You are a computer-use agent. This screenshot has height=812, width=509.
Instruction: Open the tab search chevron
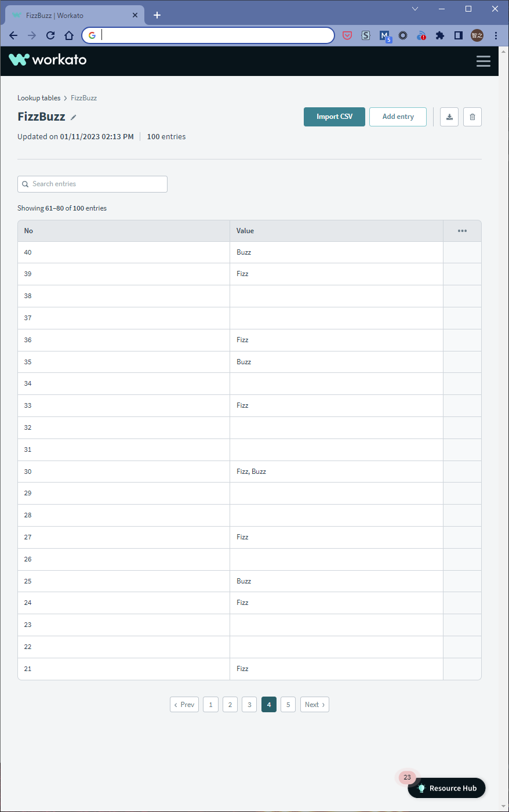415,9
